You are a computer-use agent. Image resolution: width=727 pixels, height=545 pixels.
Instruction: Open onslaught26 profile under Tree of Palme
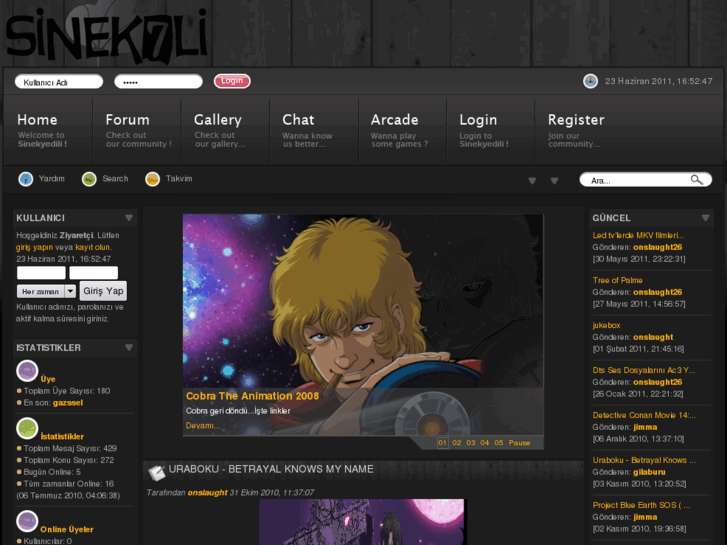pyautogui.click(x=657, y=292)
